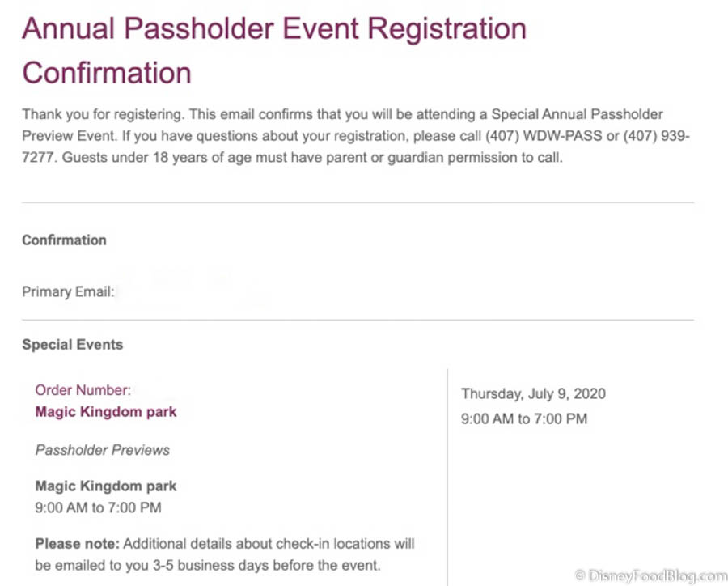This screenshot has width=728, height=586.
Task: Click the "Confirmation" section heading
Action: (64, 240)
